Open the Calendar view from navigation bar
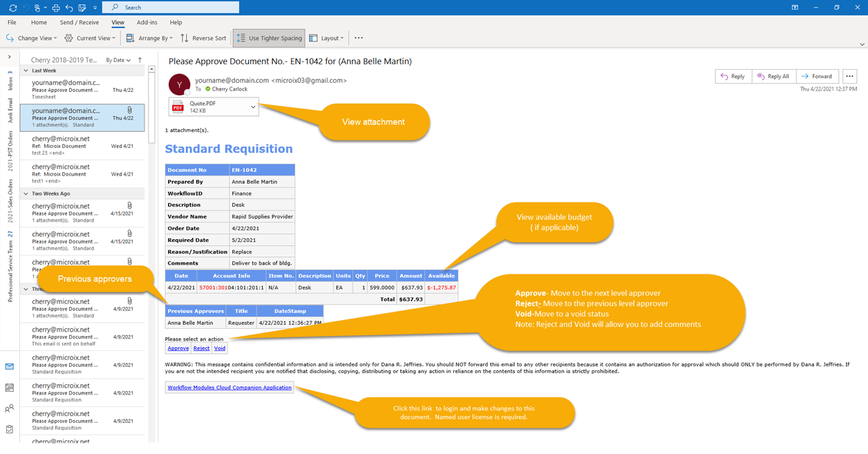The width and height of the screenshot is (868, 454). pos(10,388)
